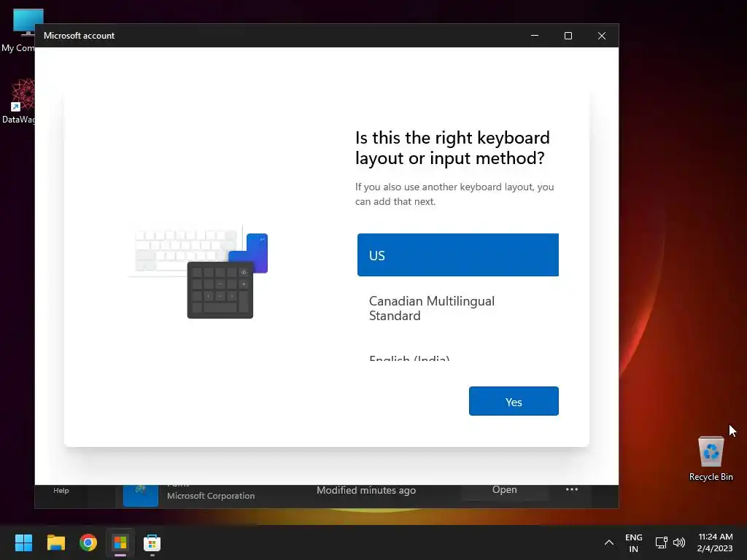This screenshot has height=560, width=747.
Task: Open the Windows Start menu
Action: 23,542
